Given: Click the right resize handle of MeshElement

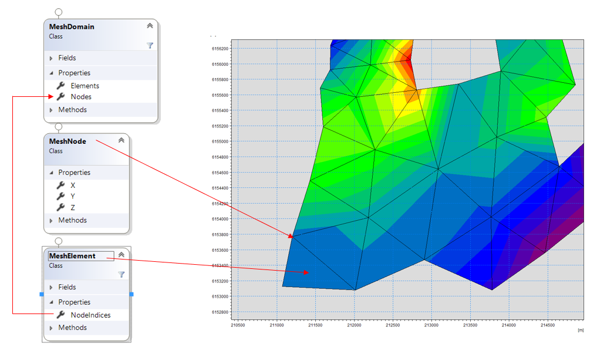Looking at the screenshot, I should [x=131, y=294].
